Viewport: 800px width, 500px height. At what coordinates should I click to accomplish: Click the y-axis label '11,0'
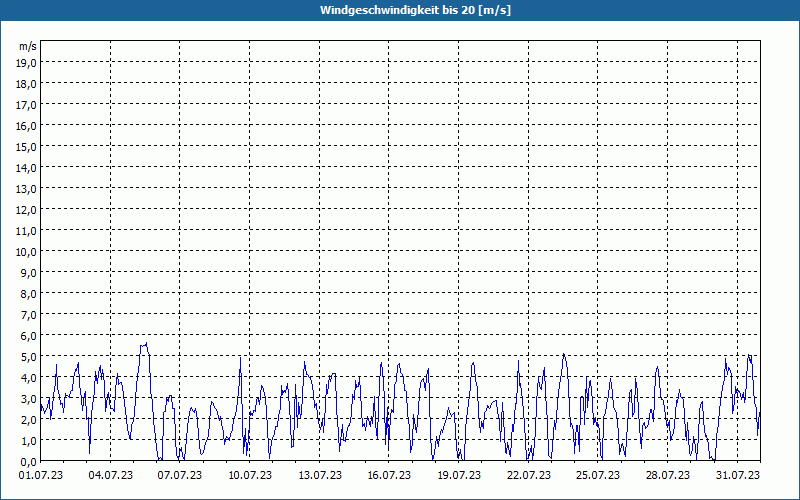pos(27,231)
